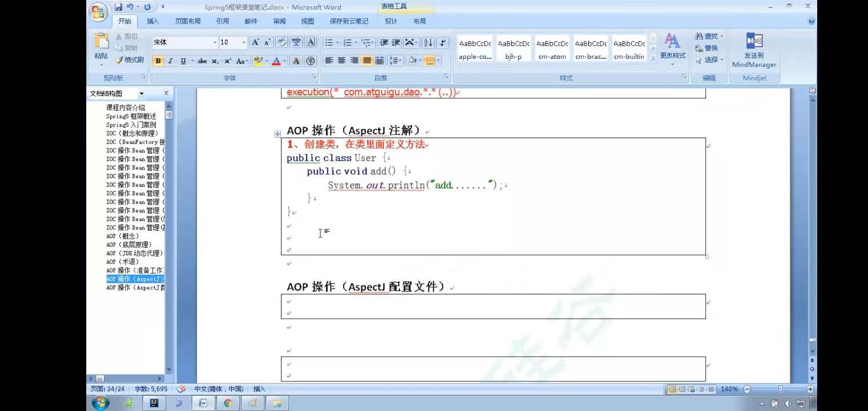The width and height of the screenshot is (868, 411).
Task: Toggle superscript formatting
Action: tap(227, 61)
